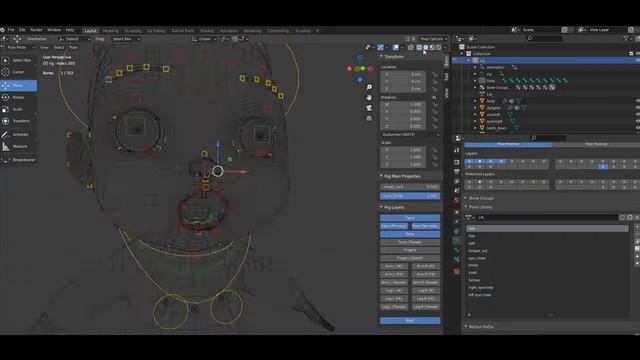Activate the Transform tool
The width and height of the screenshot is (640, 360).
click(19, 121)
